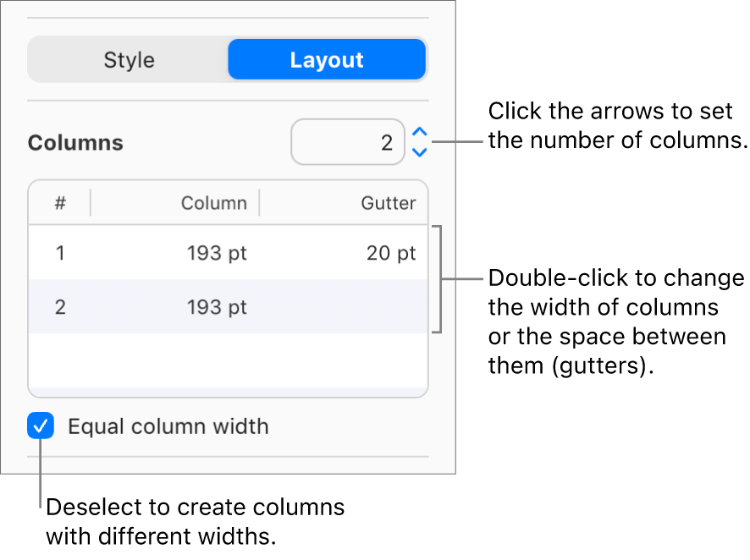The image size is (750, 560).
Task: Click the Columns section label
Action: pyautogui.click(x=74, y=142)
